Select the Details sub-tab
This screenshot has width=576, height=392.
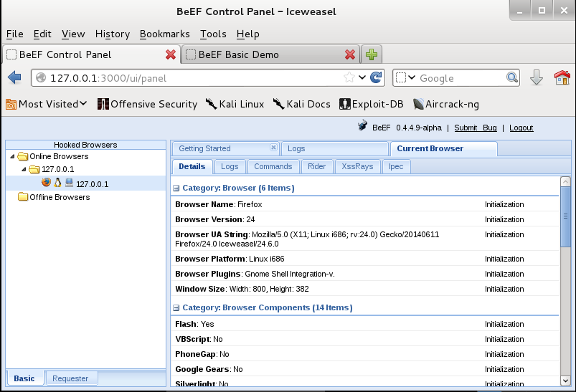coord(192,167)
